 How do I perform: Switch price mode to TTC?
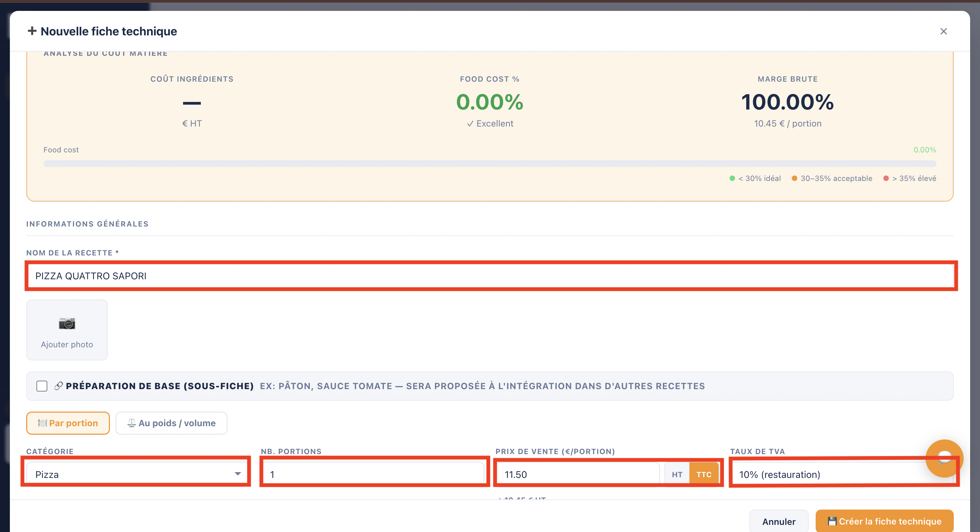pos(704,474)
